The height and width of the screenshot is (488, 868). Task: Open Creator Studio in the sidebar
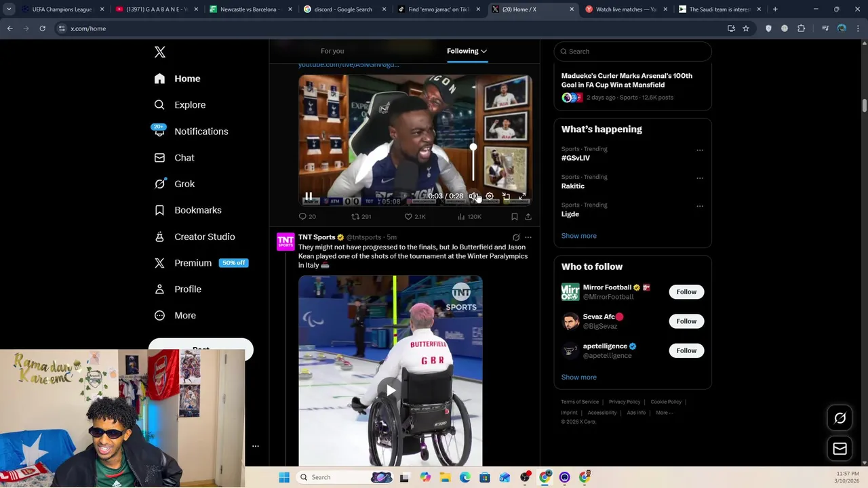[194, 237]
